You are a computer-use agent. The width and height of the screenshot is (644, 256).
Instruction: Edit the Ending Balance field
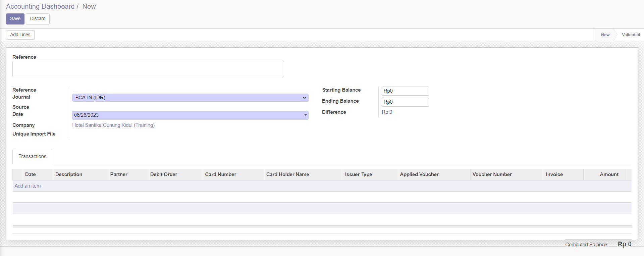pyautogui.click(x=405, y=102)
